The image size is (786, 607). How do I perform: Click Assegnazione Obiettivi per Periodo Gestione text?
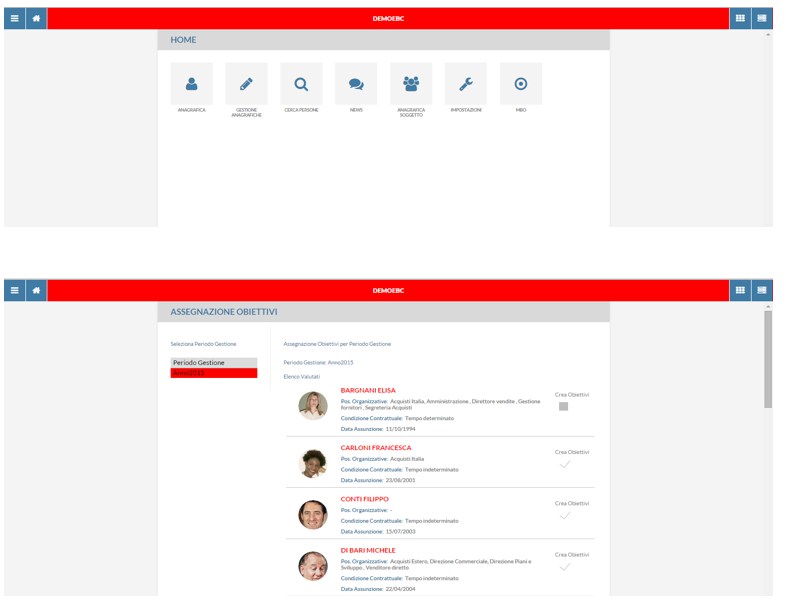337,344
